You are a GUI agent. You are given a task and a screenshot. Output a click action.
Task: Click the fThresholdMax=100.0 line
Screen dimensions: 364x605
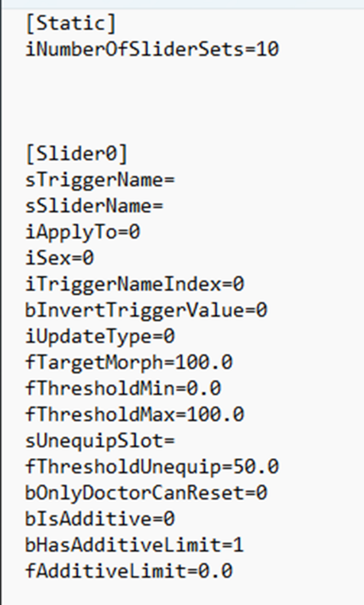(135, 415)
